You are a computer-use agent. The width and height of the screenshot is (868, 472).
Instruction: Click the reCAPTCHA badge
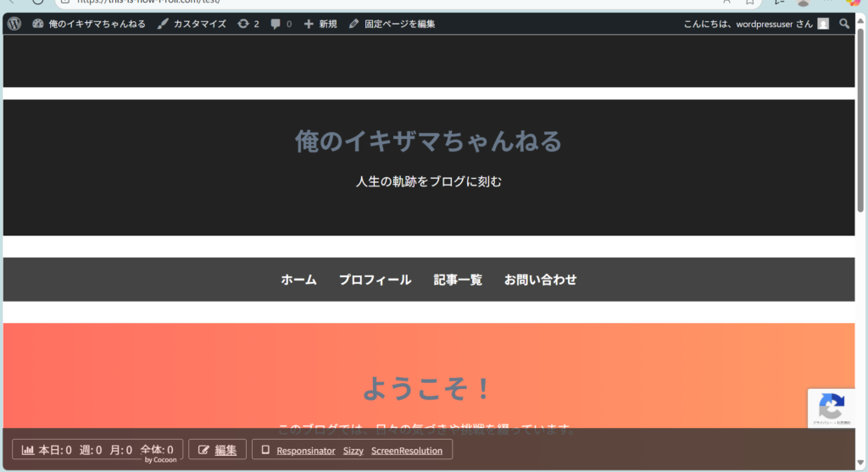tap(831, 407)
